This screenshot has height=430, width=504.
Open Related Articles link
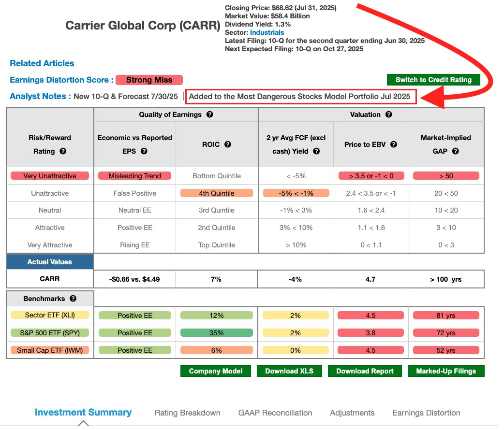click(42, 63)
